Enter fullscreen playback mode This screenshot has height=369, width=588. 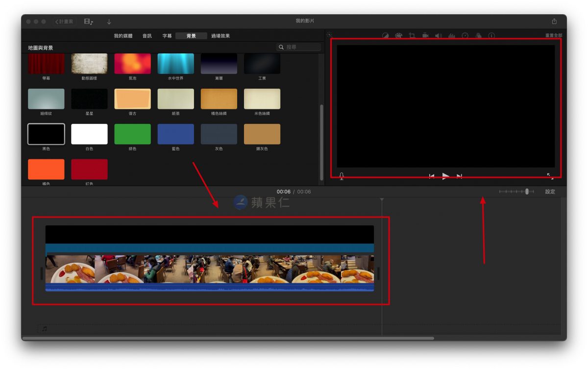[x=550, y=176]
